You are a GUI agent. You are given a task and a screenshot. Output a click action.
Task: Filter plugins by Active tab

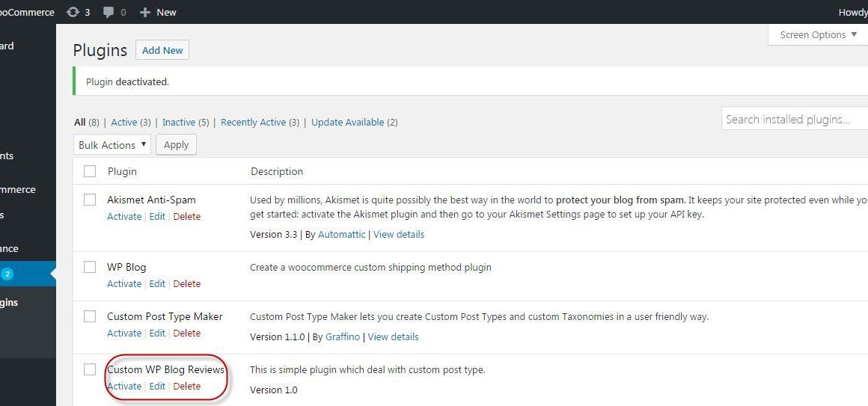tap(124, 122)
